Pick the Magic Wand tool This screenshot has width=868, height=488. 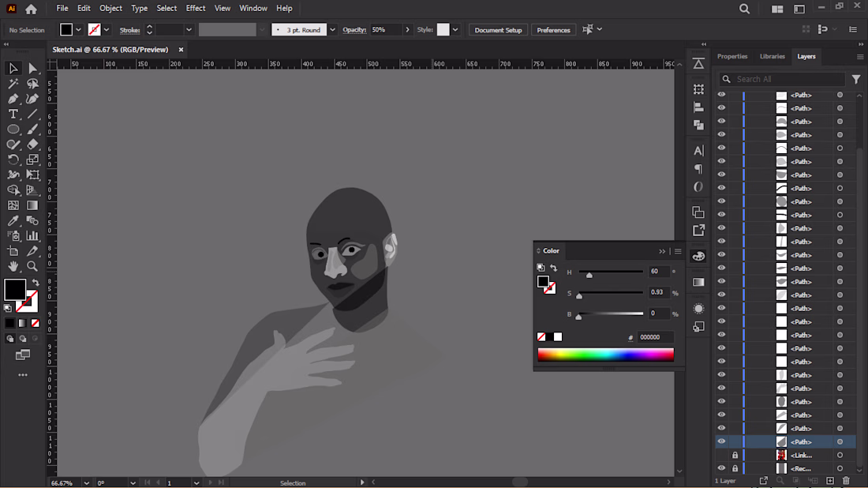pos(13,84)
